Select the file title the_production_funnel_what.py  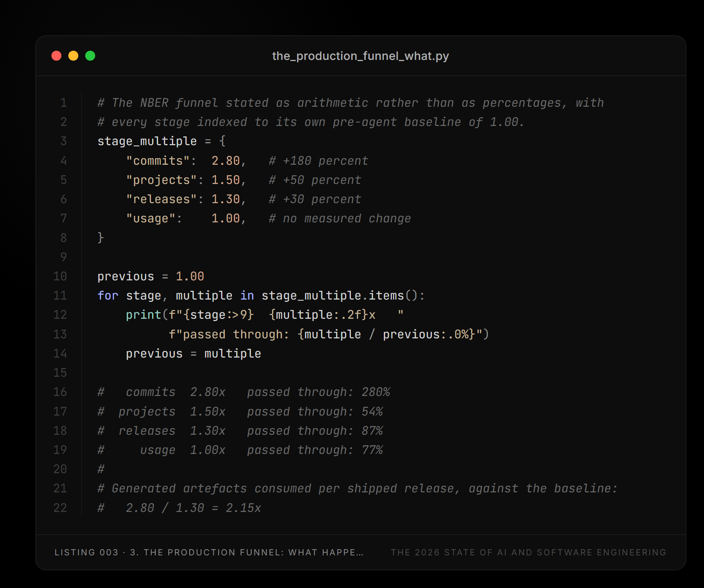click(x=360, y=56)
